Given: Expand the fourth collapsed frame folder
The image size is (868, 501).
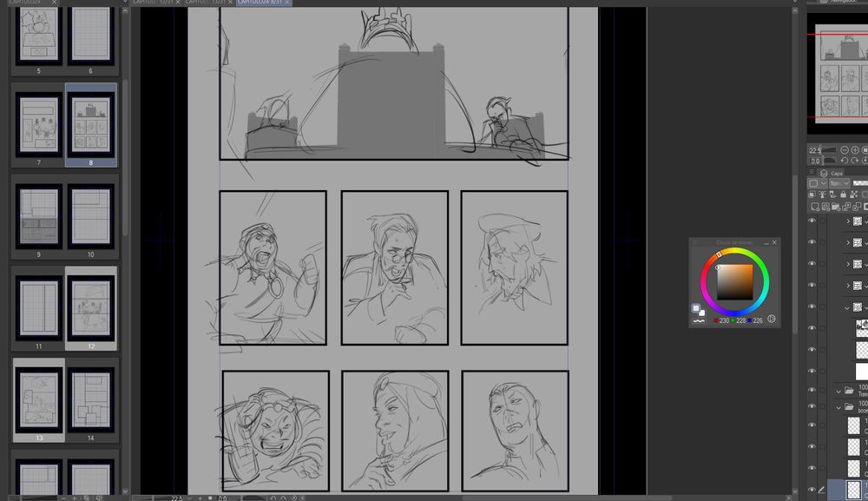Looking at the screenshot, I should (x=848, y=285).
